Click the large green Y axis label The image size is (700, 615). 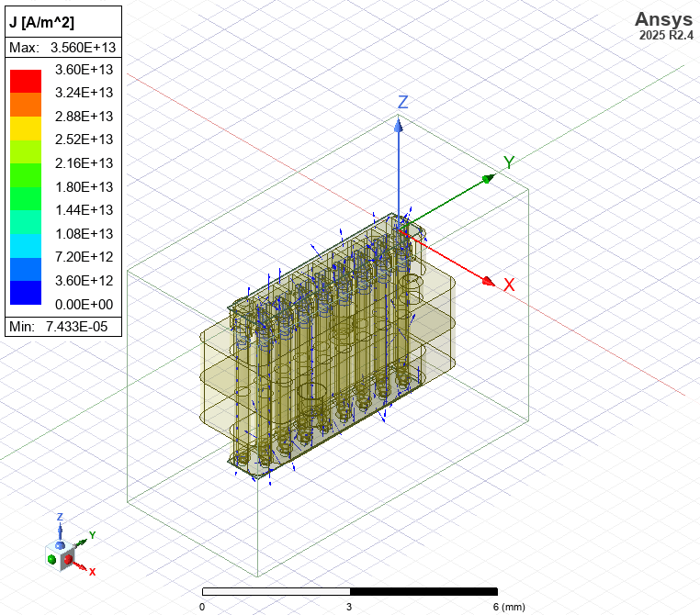pos(509,162)
